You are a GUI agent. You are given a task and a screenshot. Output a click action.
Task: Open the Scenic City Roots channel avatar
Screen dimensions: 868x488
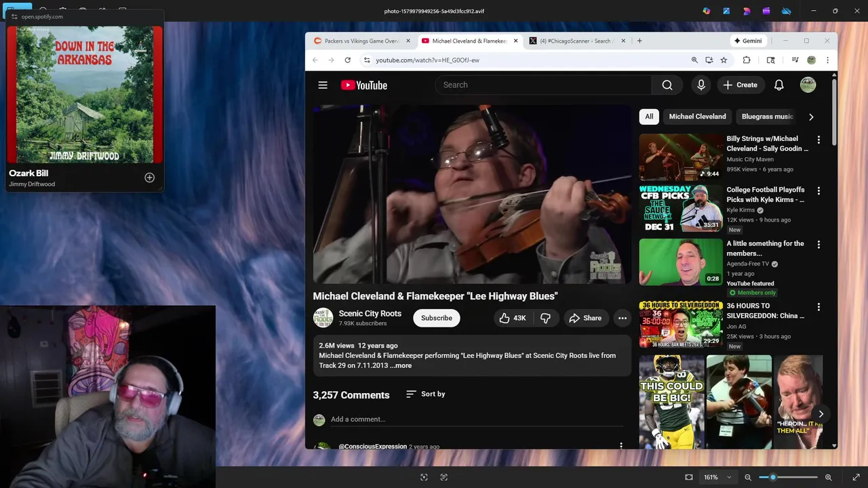(323, 318)
